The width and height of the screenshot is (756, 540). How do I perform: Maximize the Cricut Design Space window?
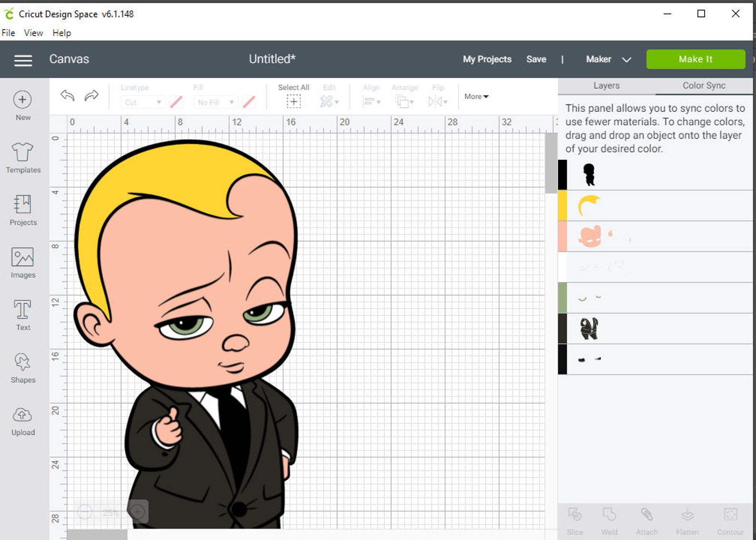pyautogui.click(x=701, y=14)
